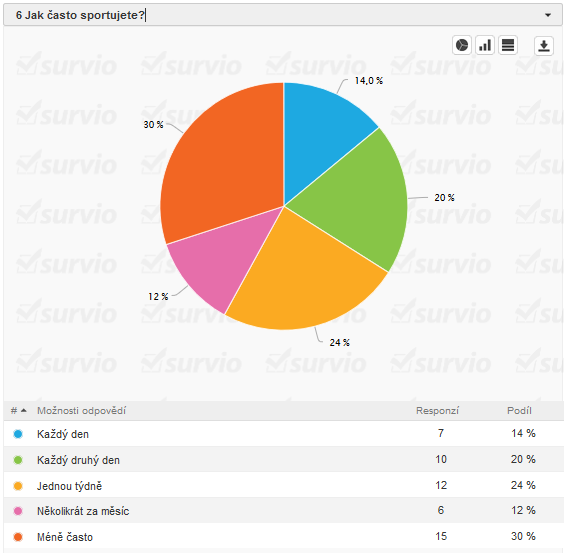Switch to table list view icon
This screenshot has height=553, width=567.
point(508,46)
